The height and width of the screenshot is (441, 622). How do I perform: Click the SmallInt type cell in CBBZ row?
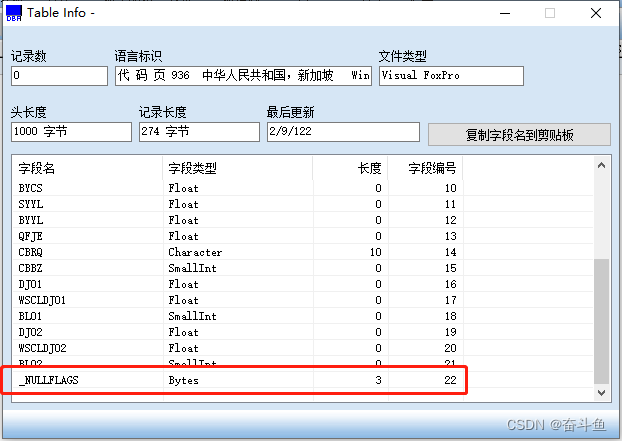click(x=192, y=268)
